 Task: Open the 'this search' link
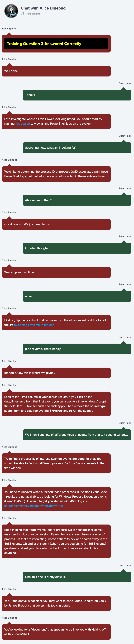[x=22, y=123]
